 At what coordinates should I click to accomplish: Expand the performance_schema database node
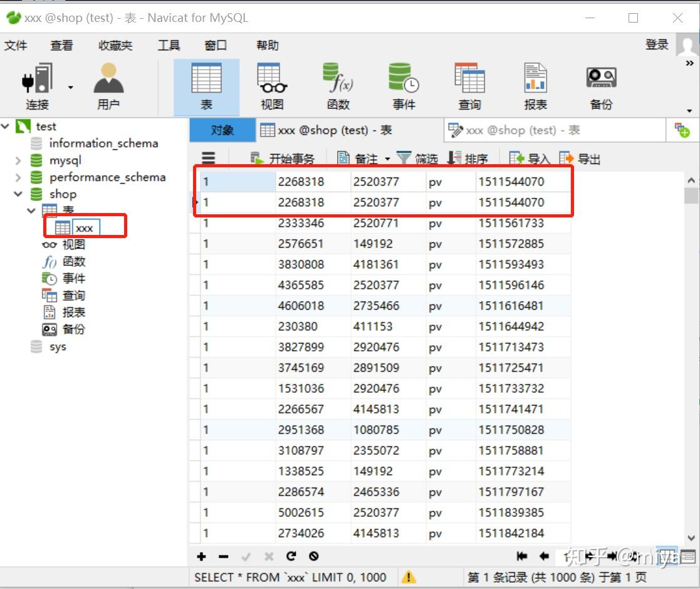(18, 177)
